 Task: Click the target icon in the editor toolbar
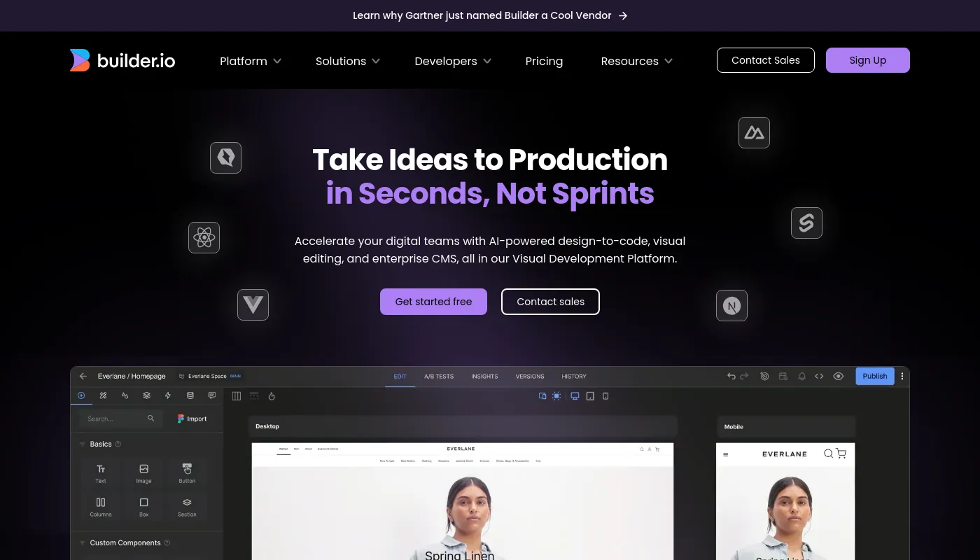764,376
